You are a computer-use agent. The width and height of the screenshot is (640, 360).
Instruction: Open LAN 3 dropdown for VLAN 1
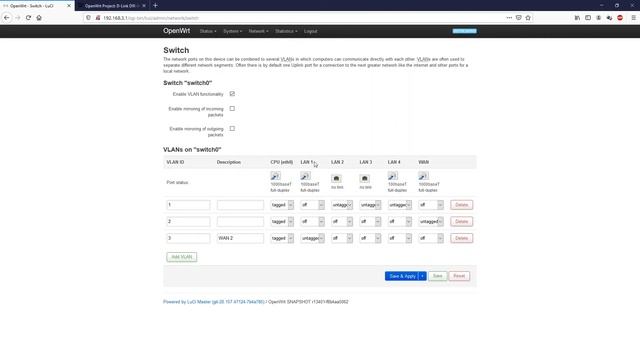370,205
